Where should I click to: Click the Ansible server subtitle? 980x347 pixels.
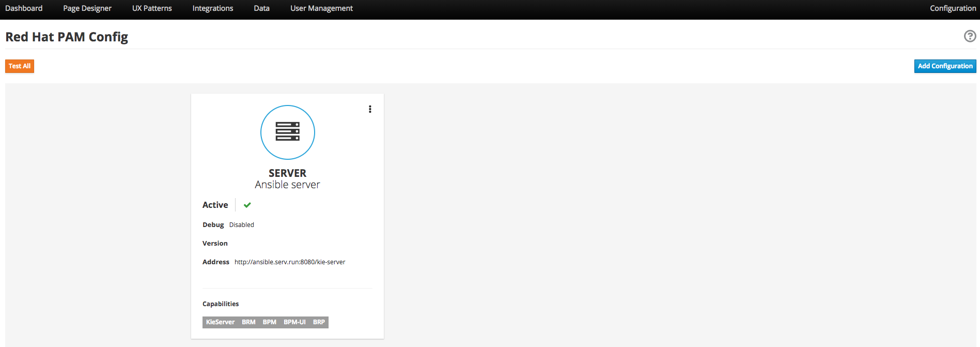pyautogui.click(x=287, y=185)
